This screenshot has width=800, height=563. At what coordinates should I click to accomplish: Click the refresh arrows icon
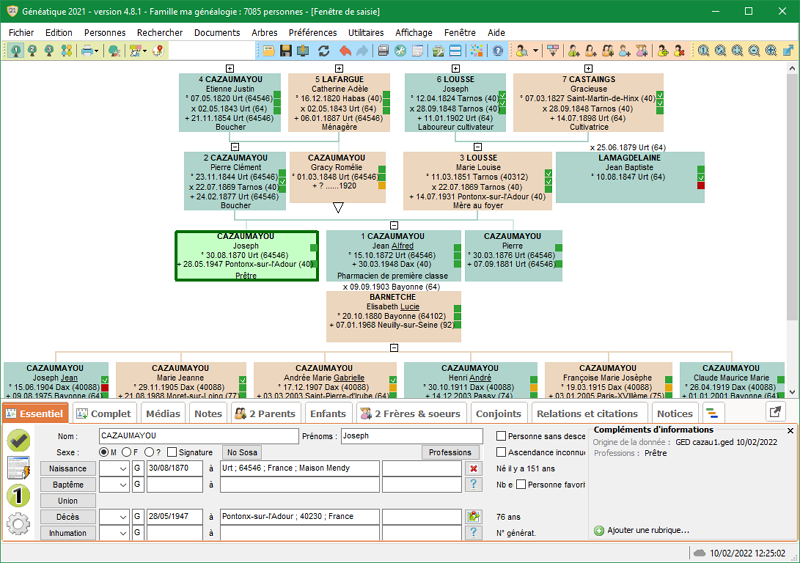[x=323, y=51]
